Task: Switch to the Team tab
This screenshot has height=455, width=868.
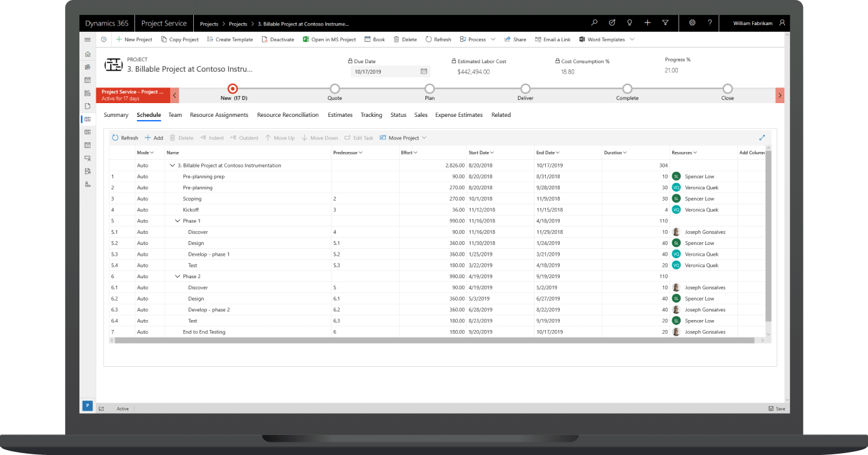Action: pos(175,115)
